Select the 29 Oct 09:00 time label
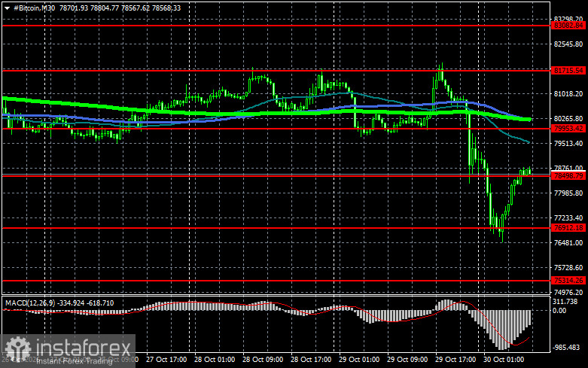Viewport: 588px width, 368px height. (407, 360)
